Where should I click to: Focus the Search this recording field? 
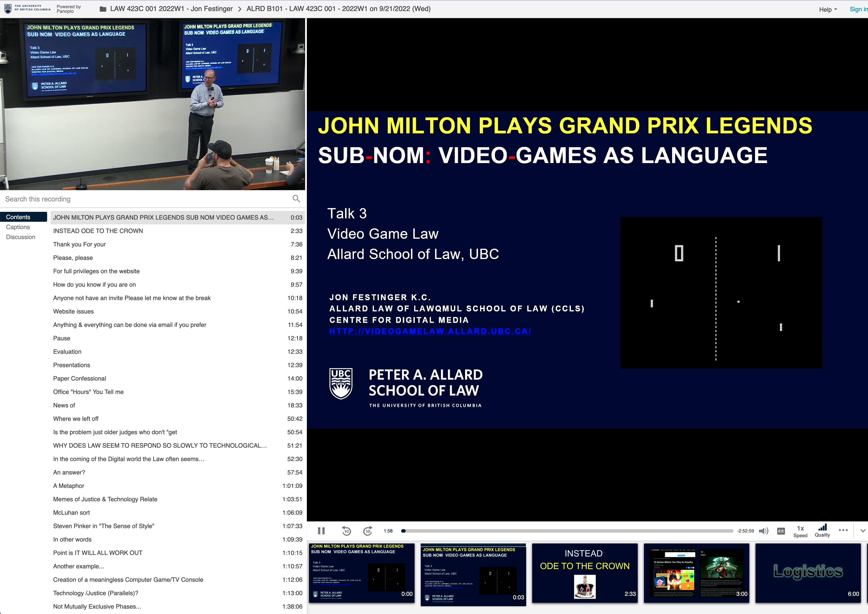(x=147, y=199)
